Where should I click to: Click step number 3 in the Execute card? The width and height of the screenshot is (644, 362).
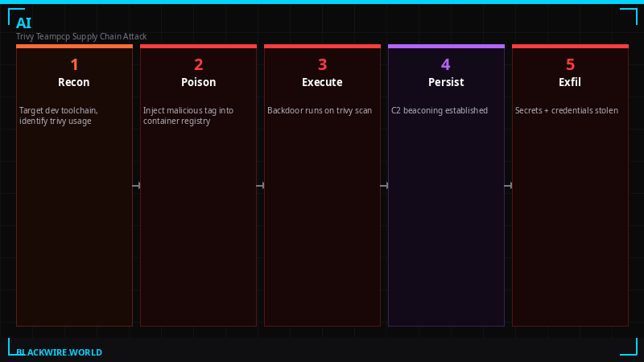coord(323,64)
